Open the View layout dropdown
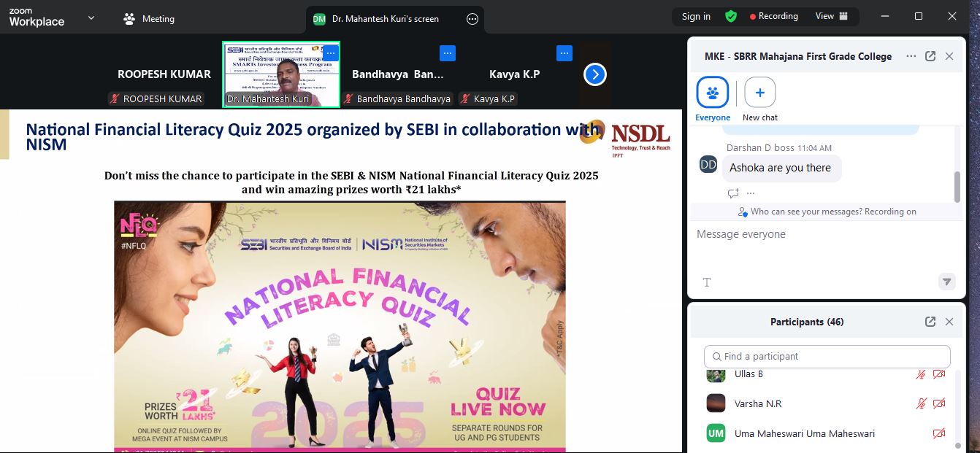The height and width of the screenshot is (453, 980). tap(831, 16)
